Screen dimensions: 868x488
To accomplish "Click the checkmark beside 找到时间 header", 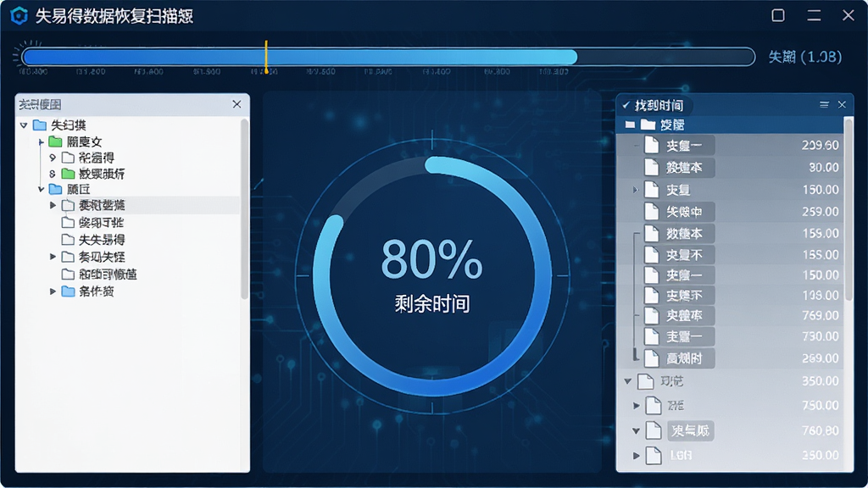I will click(x=626, y=104).
